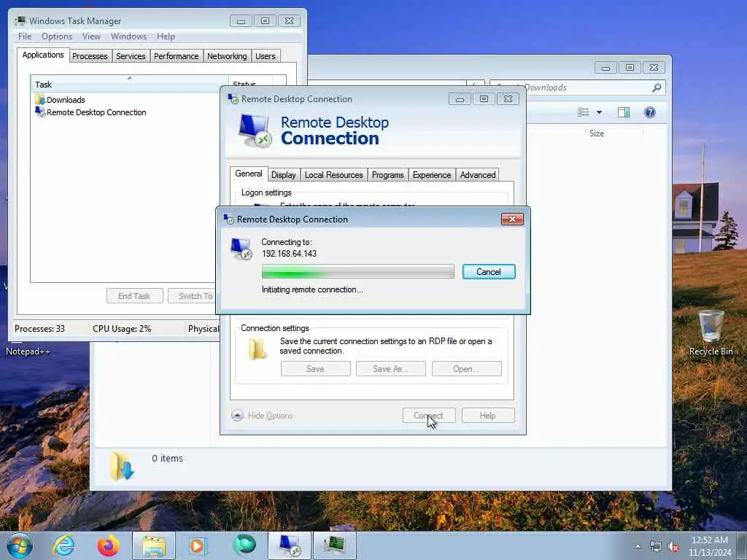The image size is (747, 560).
Task: Click the blue help icon in Downloads window
Action: click(x=649, y=112)
